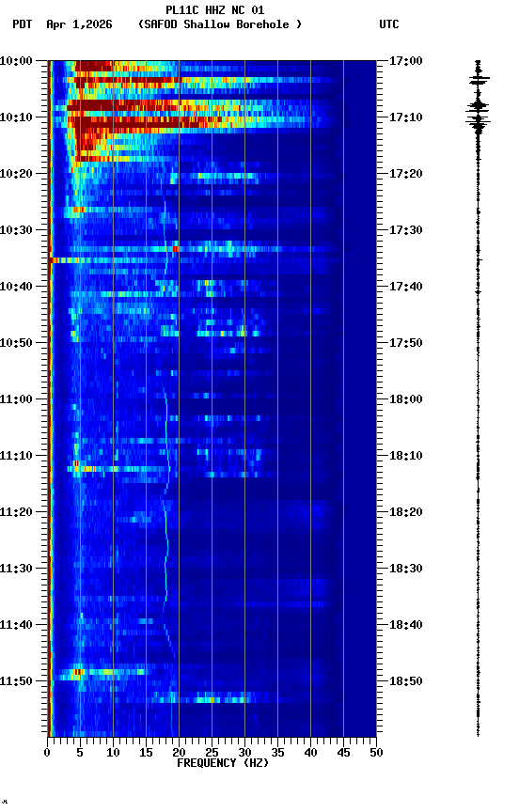The height and width of the screenshot is (812, 519).
Task: Click the '50' frequency axis label
Action: coord(376,753)
